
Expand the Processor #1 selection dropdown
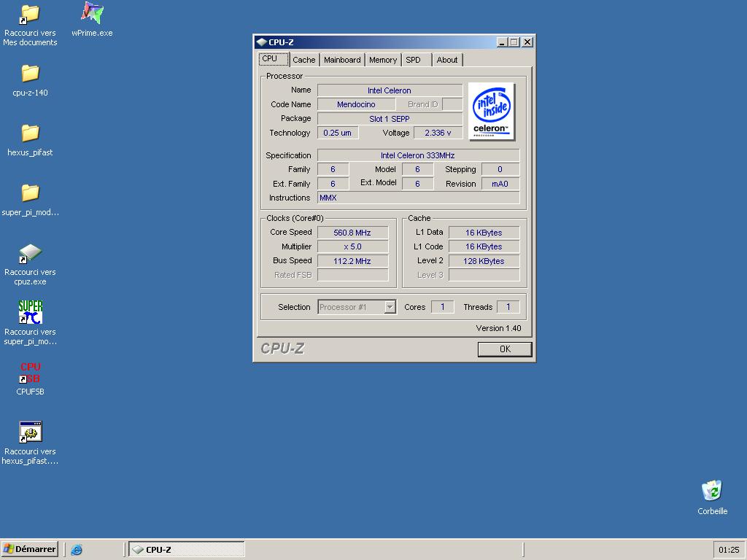coord(390,307)
